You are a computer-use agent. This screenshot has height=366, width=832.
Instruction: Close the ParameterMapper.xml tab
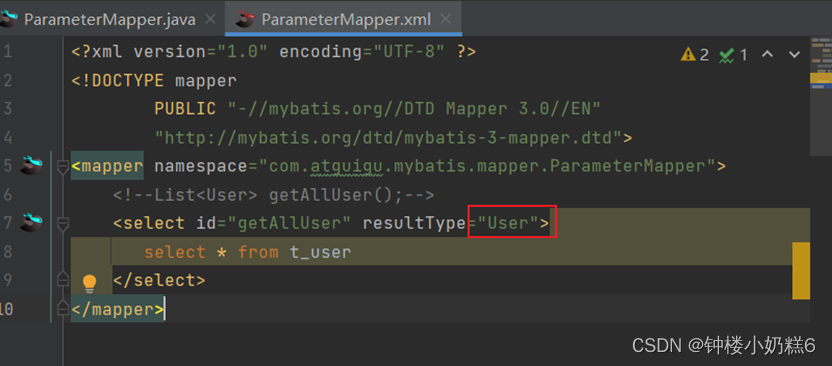pos(446,20)
